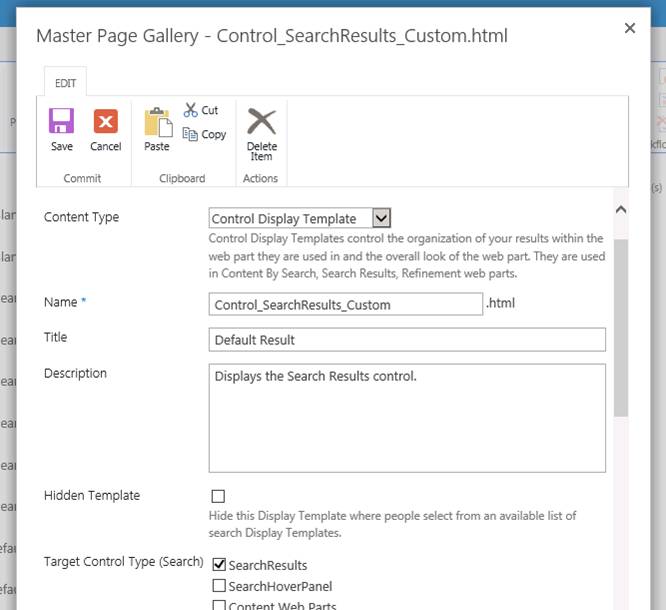
Task: Close the Master Page Gallery dialog
Action: (630, 28)
